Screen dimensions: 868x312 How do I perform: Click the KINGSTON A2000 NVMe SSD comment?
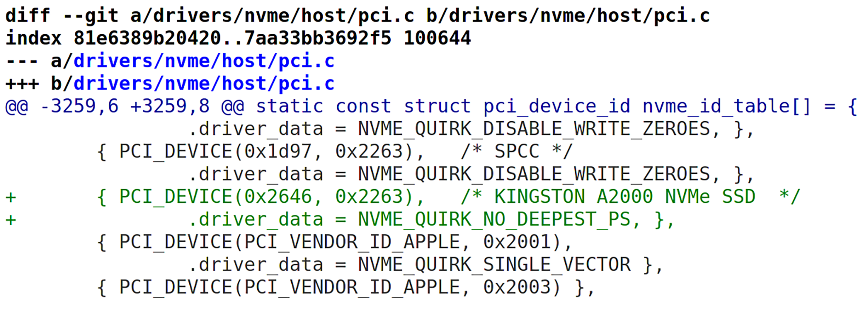click(x=624, y=197)
